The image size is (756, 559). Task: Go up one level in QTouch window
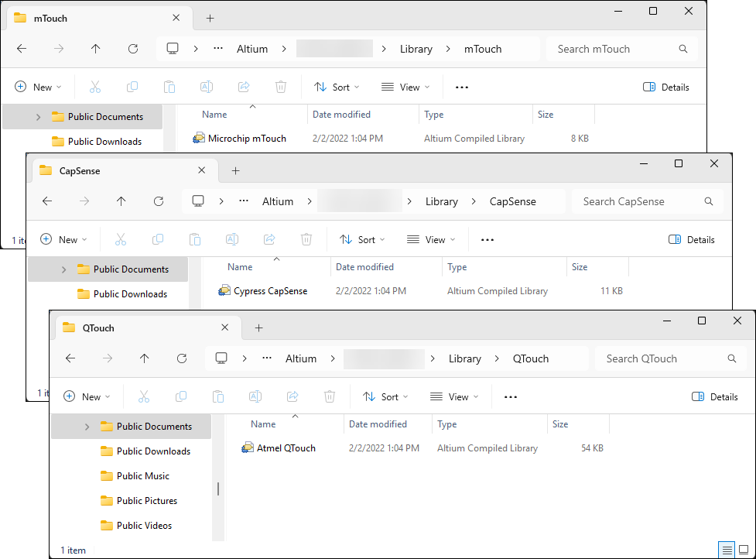click(144, 358)
